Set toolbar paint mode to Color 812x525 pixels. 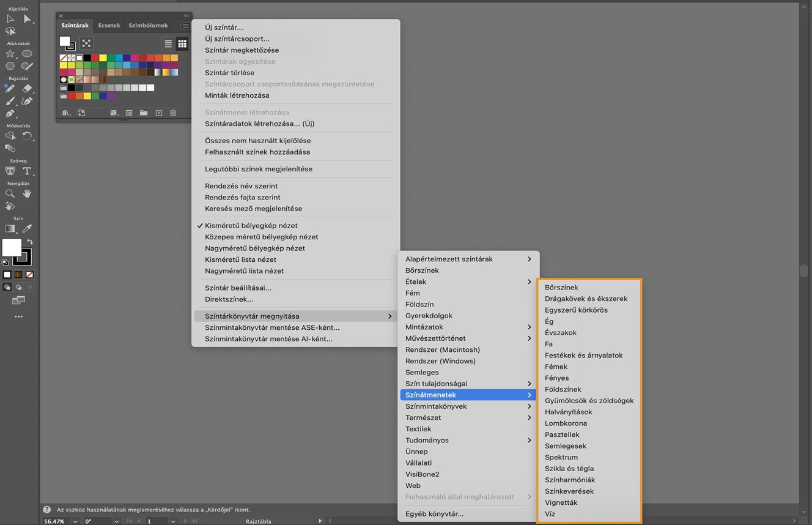point(7,275)
